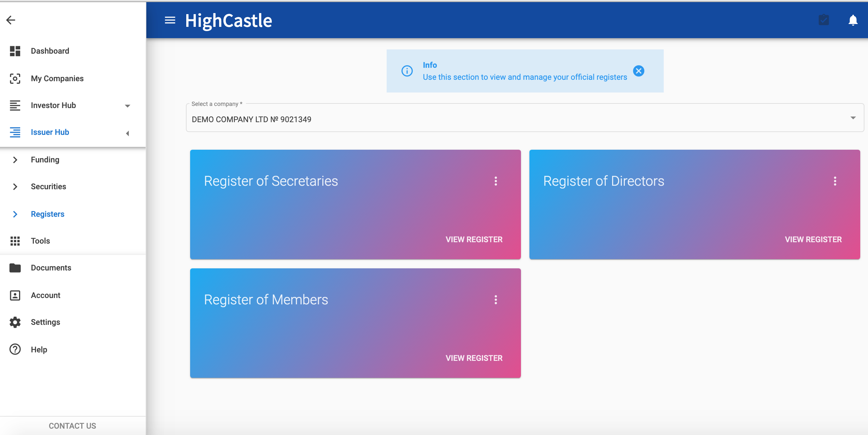Click the Dashboard grid icon
The width and height of the screenshot is (868, 435).
point(15,51)
